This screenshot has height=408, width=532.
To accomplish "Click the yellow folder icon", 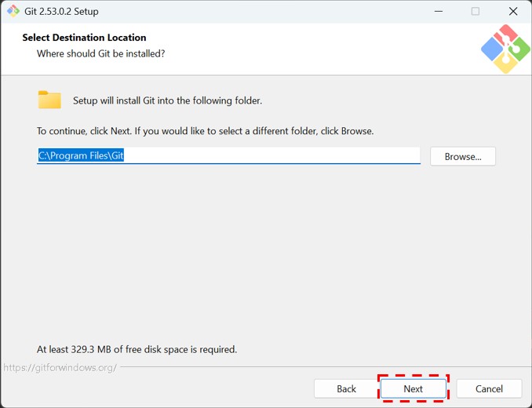I will pyautogui.click(x=49, y=100).
